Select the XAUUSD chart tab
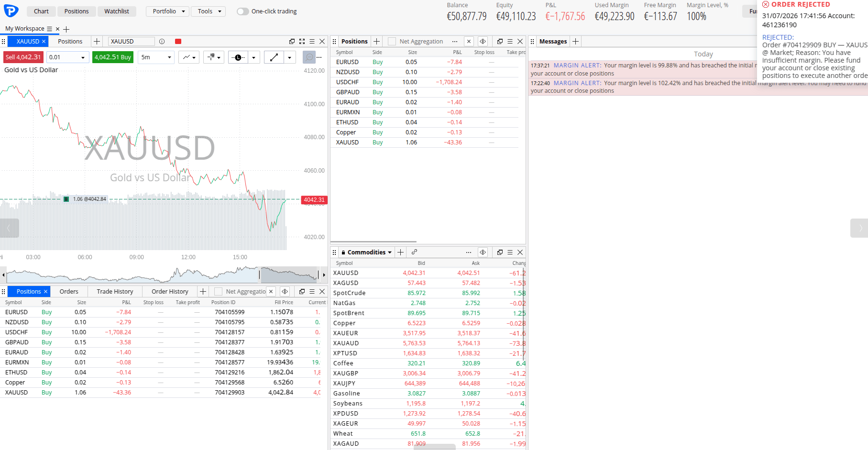 (x=28, y=42)
